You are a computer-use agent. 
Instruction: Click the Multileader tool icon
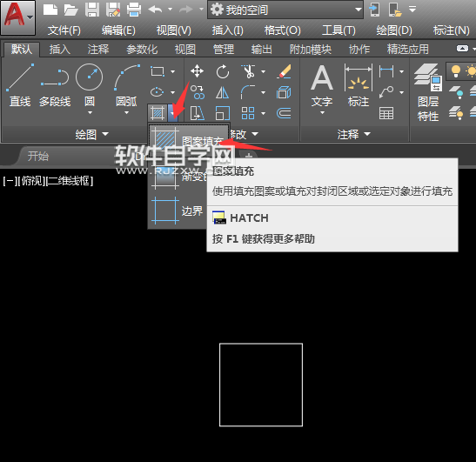click(x=386, y=92)
